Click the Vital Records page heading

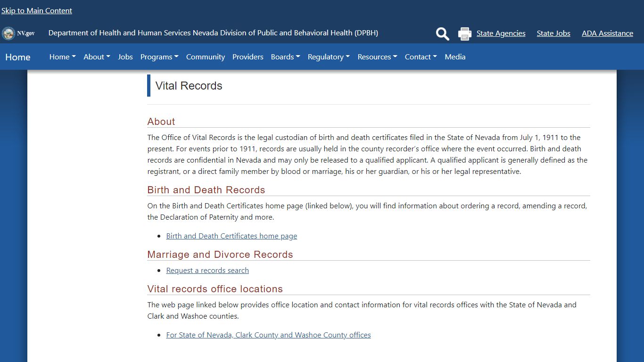(x=189, y=86)
